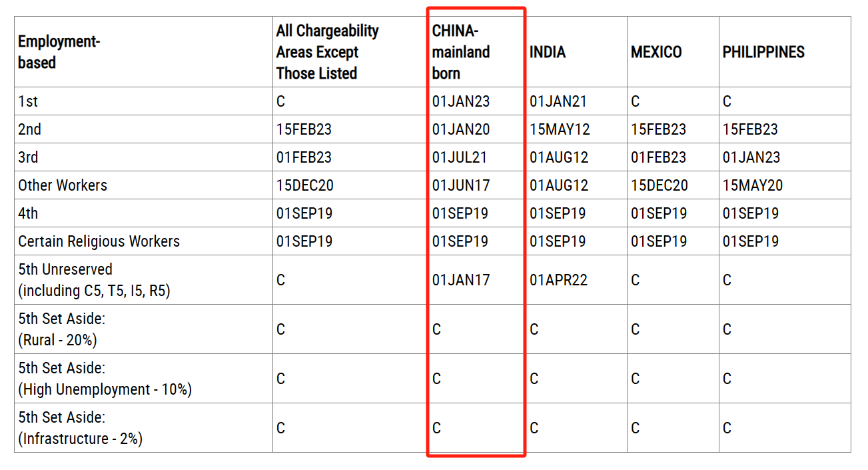Viewport: 868px width, 470px height.
Task: Click the Employment-based header cell
Action: click(x=59, y=52)
